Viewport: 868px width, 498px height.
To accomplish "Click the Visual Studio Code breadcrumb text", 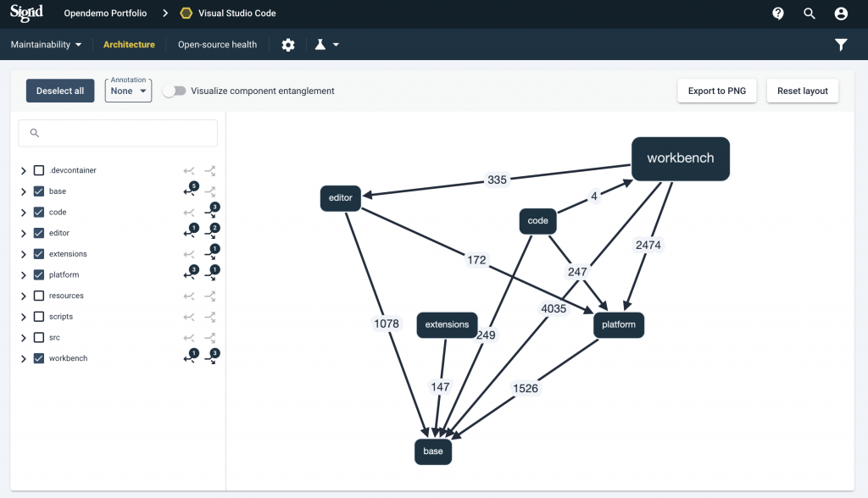I will click(237, 14).
